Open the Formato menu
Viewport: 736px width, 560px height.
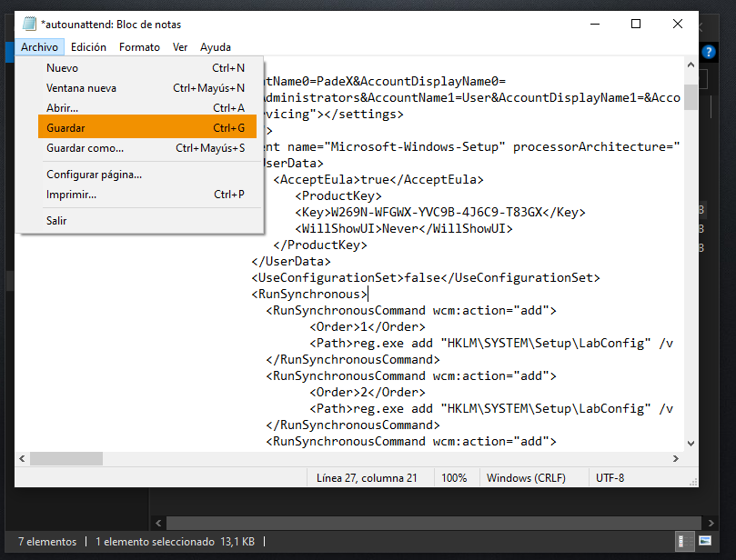click(x=139, y=47)
